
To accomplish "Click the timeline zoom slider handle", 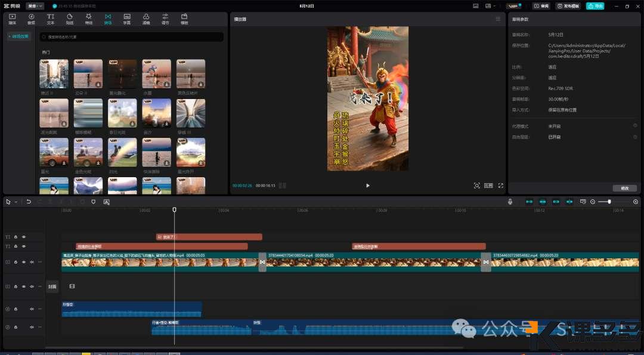I will point(609,202).
